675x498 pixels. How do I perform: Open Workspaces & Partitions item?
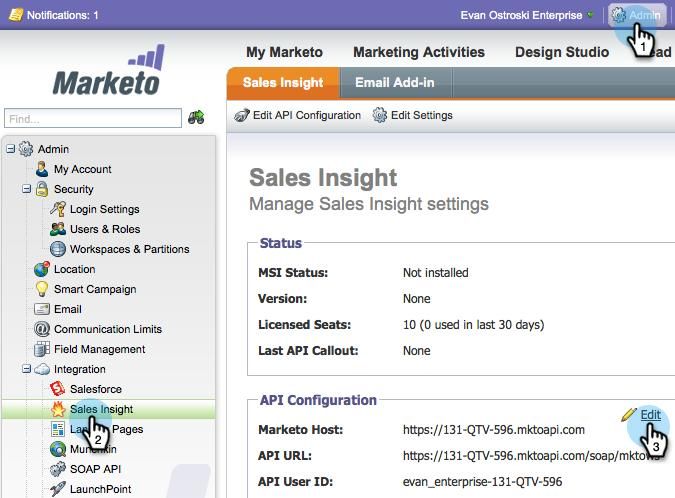pyautogui.click(x=129, y=249)
